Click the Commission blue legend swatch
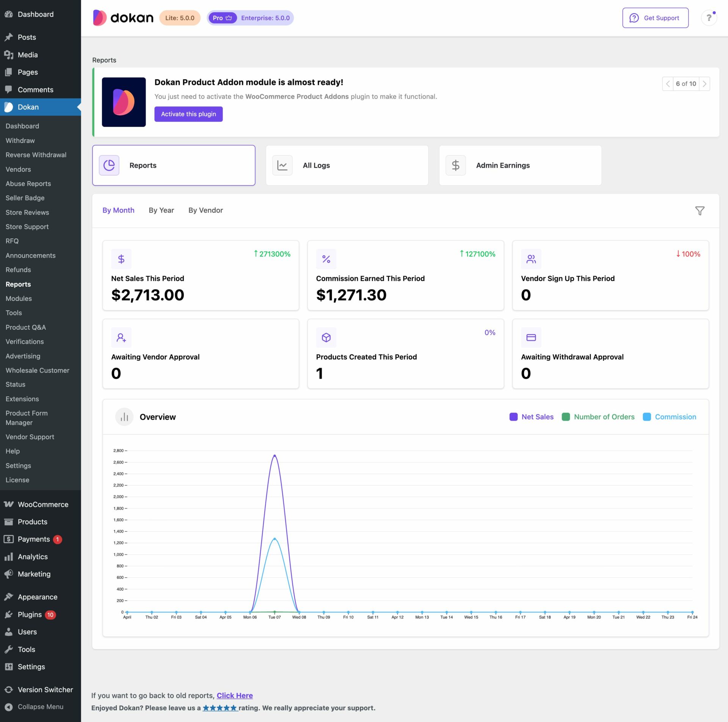The width and height of the screenshot is (728, 722). click(x=647, y=417)
